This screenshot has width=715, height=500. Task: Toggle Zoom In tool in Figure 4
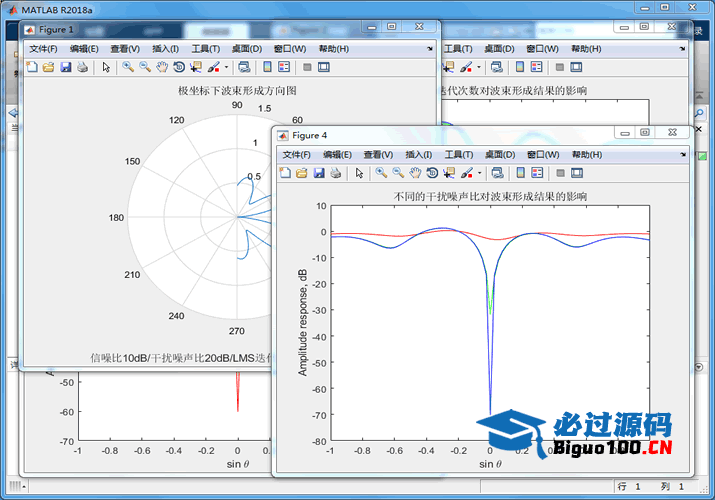(381, 173)
